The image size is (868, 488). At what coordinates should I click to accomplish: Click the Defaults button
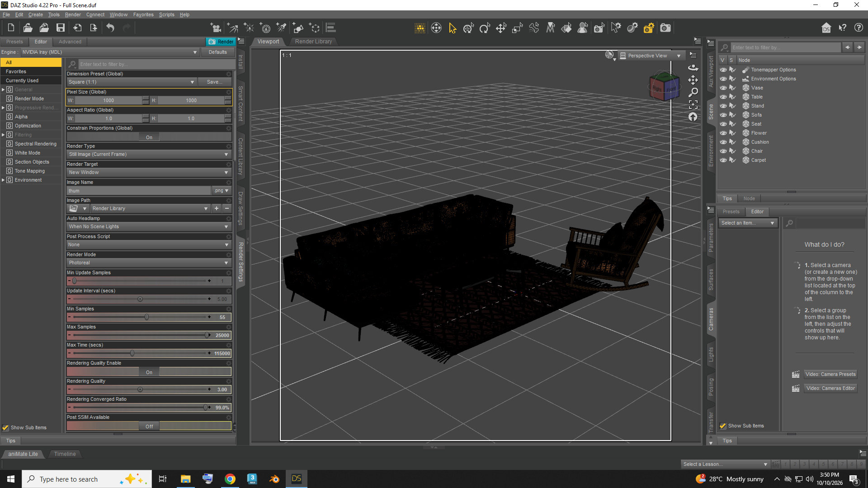tap(217, 52)
